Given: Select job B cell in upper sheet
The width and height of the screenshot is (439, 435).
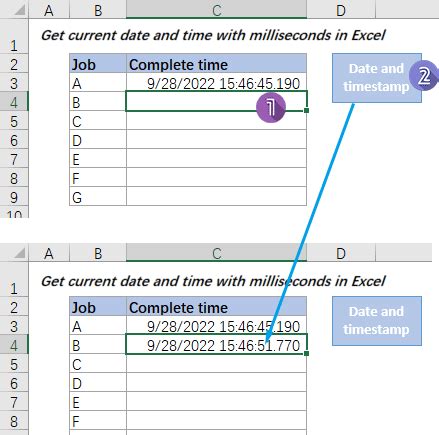Looking at the screenshot, I should point(98,101).
